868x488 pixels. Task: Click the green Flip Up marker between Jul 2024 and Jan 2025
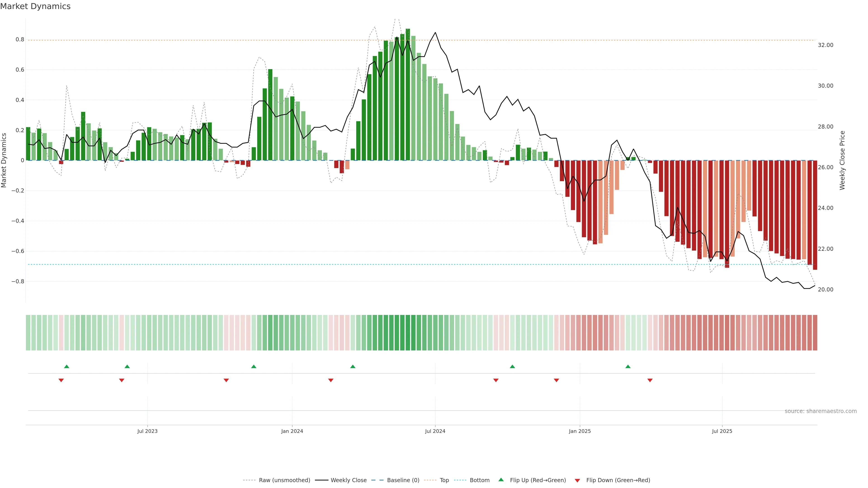pyautogui.click(x=512, y=366)
